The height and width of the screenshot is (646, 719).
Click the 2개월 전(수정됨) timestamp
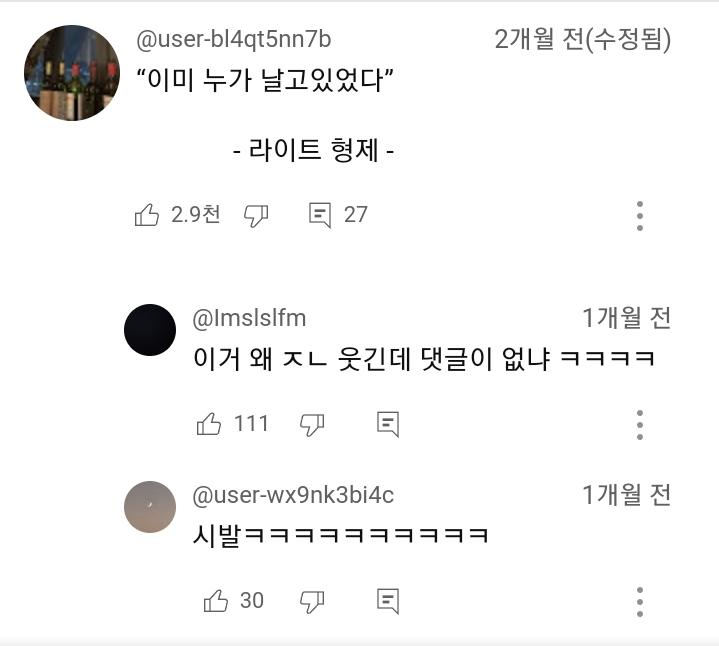click(582, 40)
